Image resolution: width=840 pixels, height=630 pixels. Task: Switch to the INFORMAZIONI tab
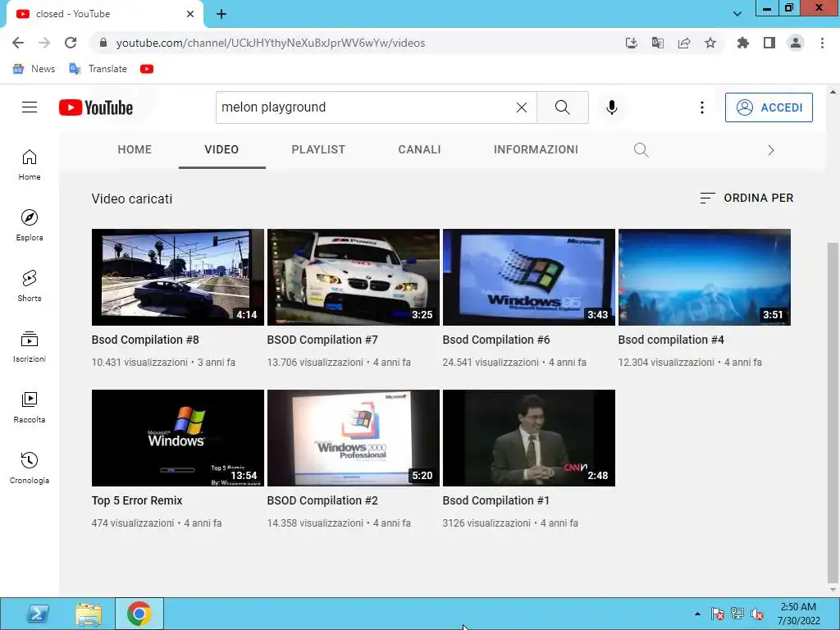(536, 149)
